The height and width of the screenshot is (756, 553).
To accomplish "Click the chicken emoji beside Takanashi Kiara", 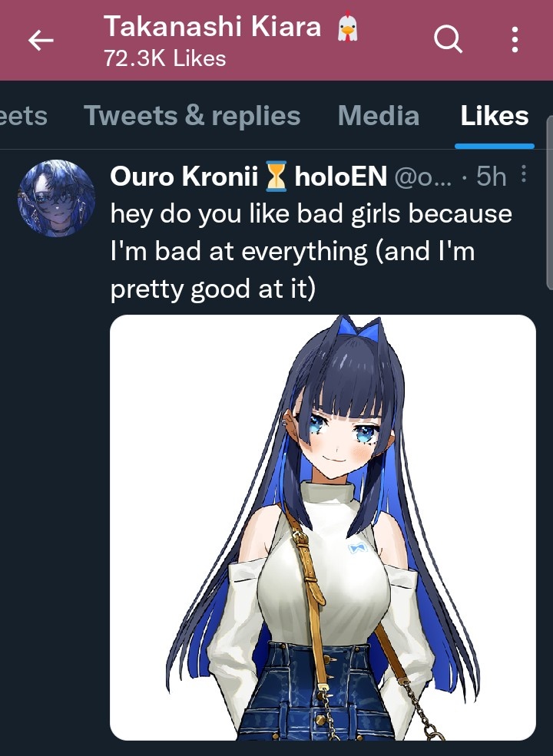I will point(347,27).
